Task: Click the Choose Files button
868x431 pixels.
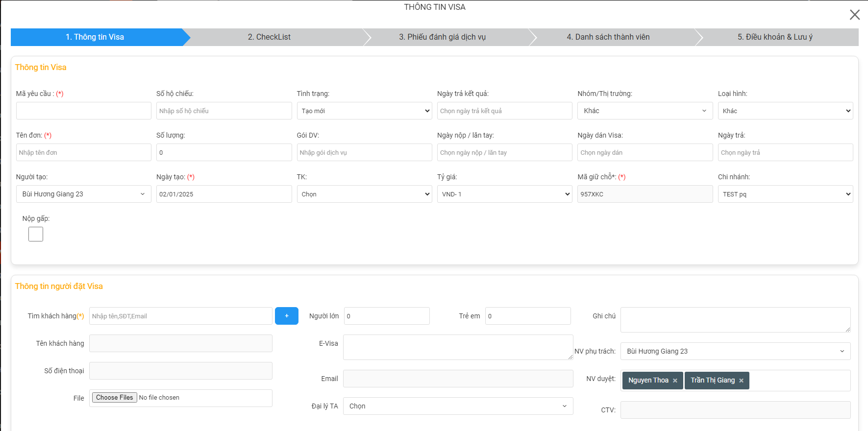Action: pyautogui.click(x=114, y=398)
